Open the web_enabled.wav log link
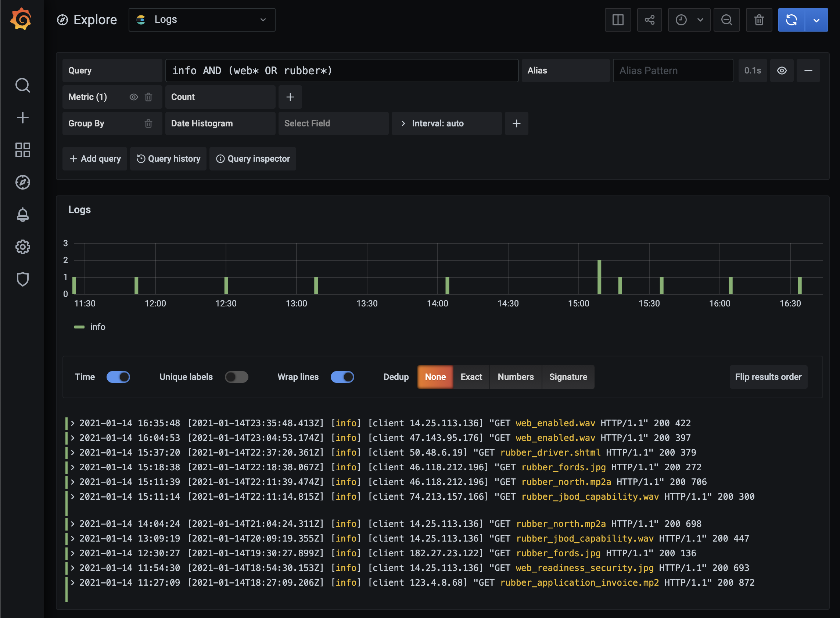 point(555,423)
